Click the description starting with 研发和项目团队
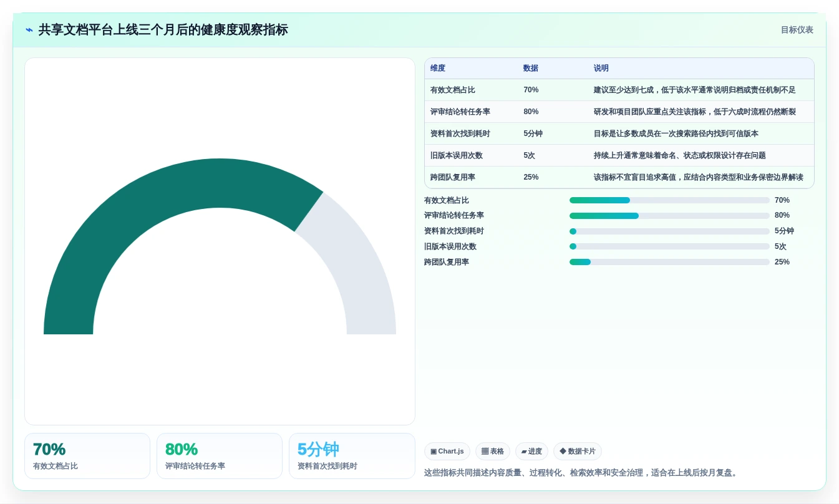The width and height of the screenshot is (839, 504). pos(694,112)
